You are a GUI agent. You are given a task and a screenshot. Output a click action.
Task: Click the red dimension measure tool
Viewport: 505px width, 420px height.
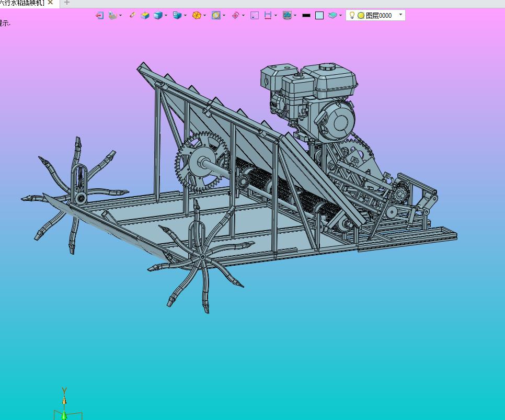pos(268,16)
